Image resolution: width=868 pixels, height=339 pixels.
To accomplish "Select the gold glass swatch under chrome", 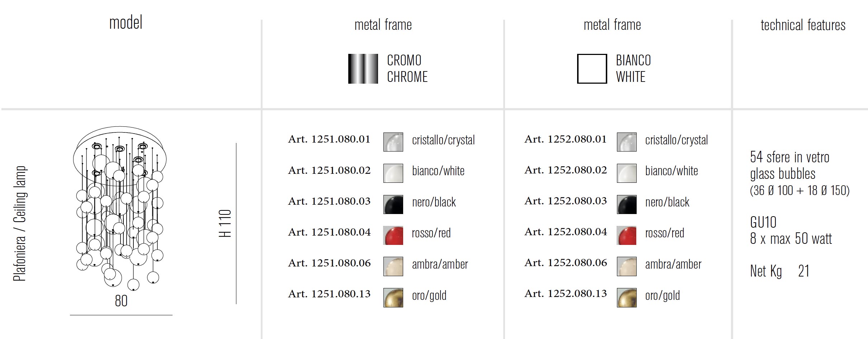I will coord(393,298).
